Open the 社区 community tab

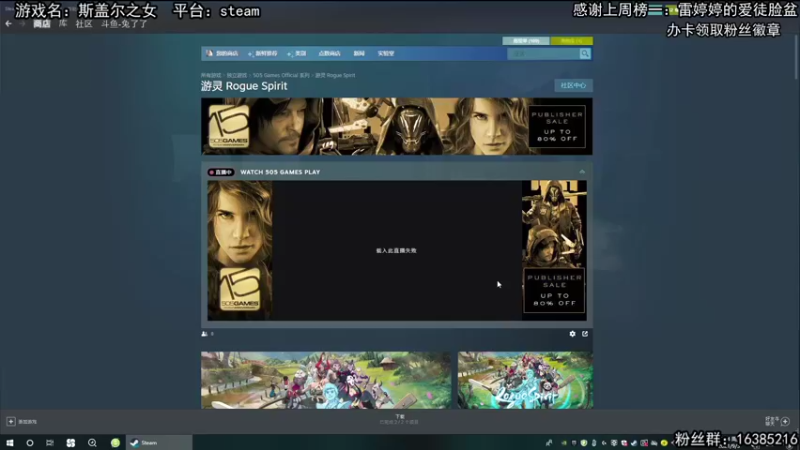coord(84,23)
